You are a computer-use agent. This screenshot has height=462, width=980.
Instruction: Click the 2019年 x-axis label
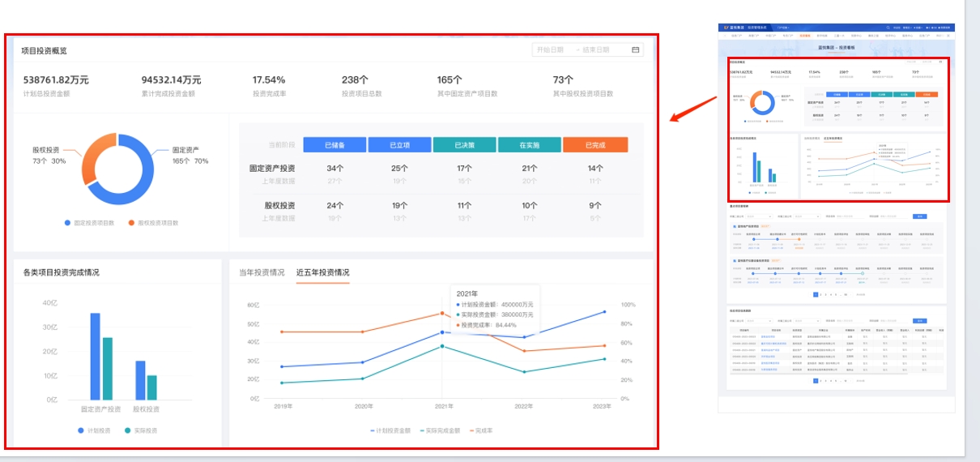point(283,406)
